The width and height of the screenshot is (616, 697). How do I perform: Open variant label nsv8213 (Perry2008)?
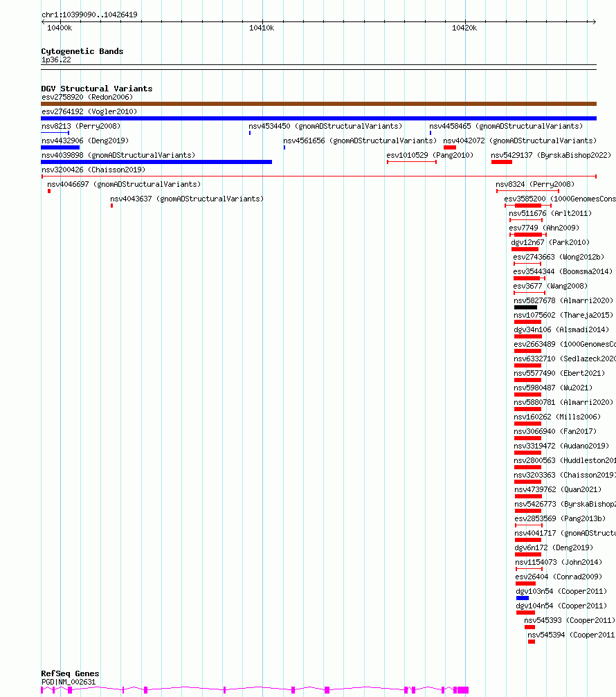[81, 126]
